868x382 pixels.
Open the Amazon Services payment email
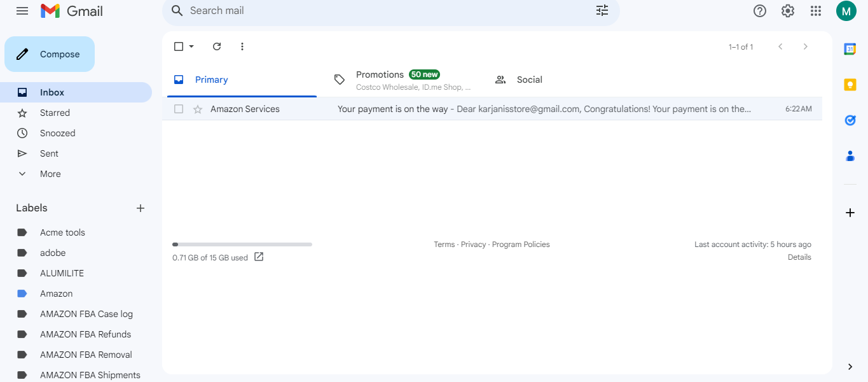point(492,110)
